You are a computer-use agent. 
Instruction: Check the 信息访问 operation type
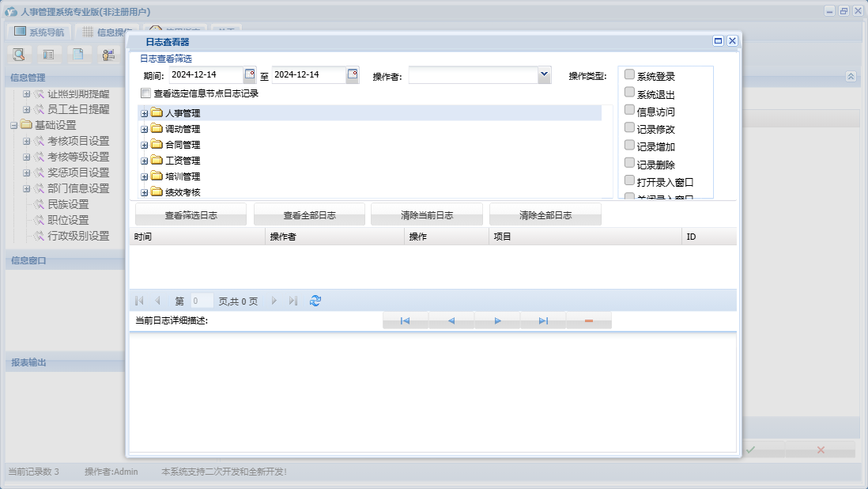629,110
